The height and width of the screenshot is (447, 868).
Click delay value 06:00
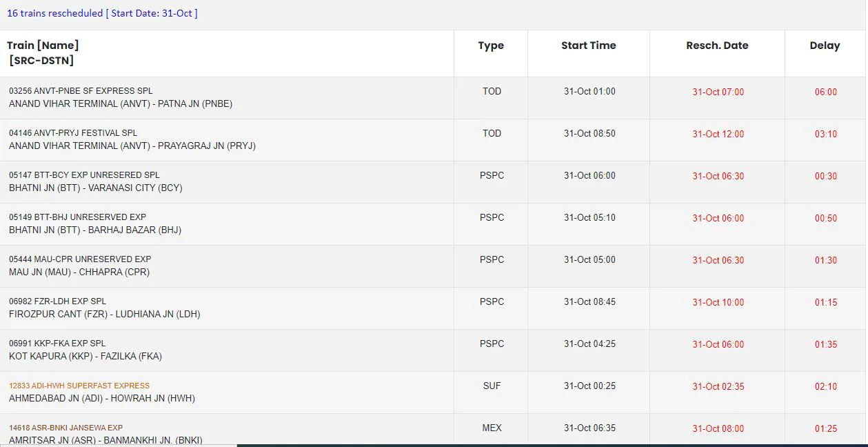(x=826, y=92)
